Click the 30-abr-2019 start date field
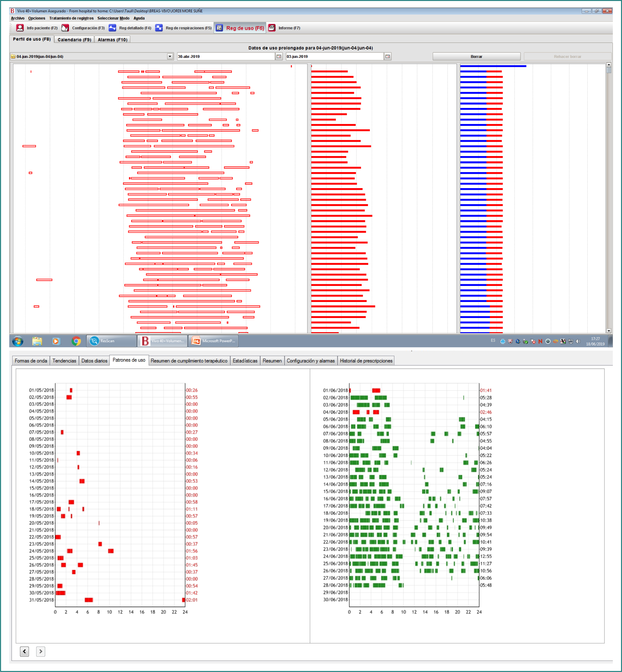This screenshot has width=622, height=672. pyautogui.click(x=226, y=57)
